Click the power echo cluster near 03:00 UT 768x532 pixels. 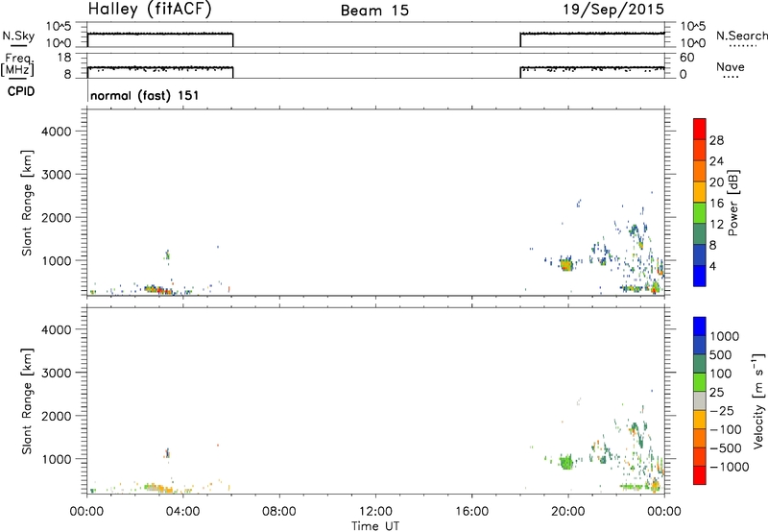point(157,290)
